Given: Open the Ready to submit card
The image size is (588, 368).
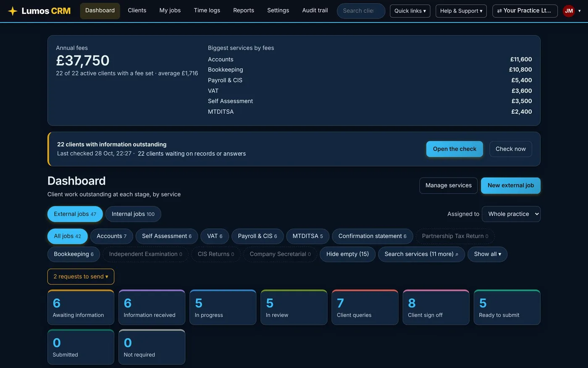Looking at the screenshot, I should (x=507, y=307).
